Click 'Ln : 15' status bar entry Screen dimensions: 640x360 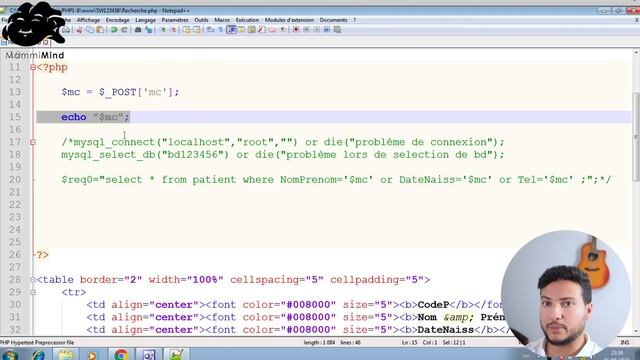pos(409,342)
